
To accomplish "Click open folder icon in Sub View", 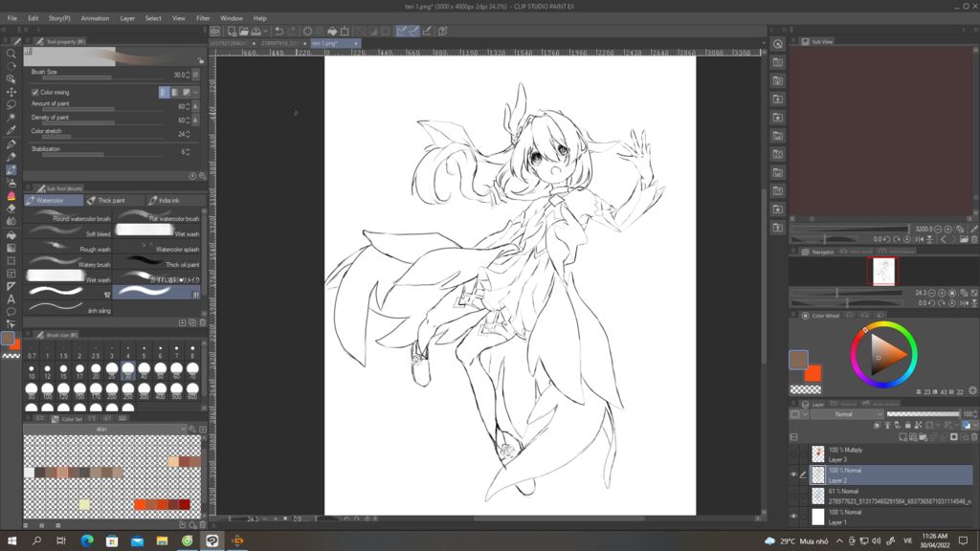I will (964, 239).
